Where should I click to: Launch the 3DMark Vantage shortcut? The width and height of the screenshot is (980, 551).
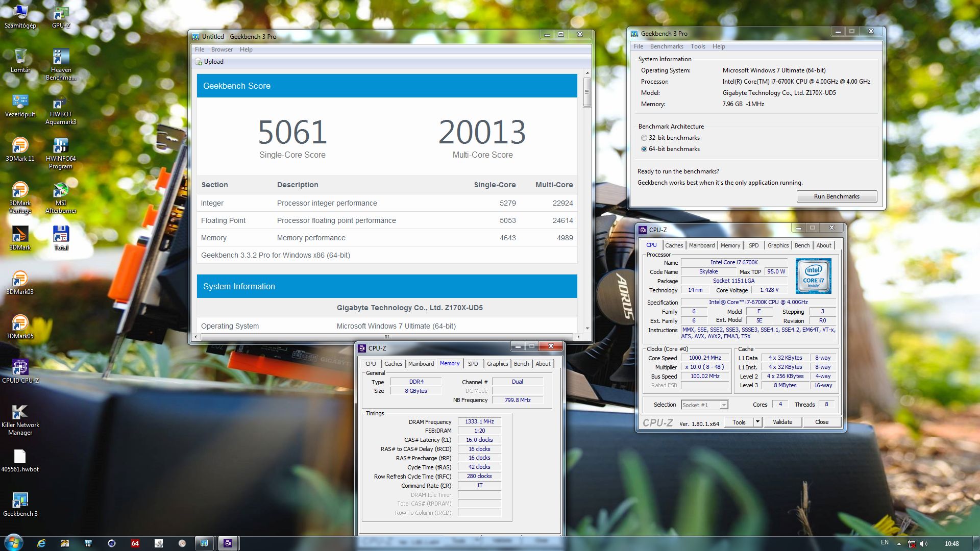point(20,197)
